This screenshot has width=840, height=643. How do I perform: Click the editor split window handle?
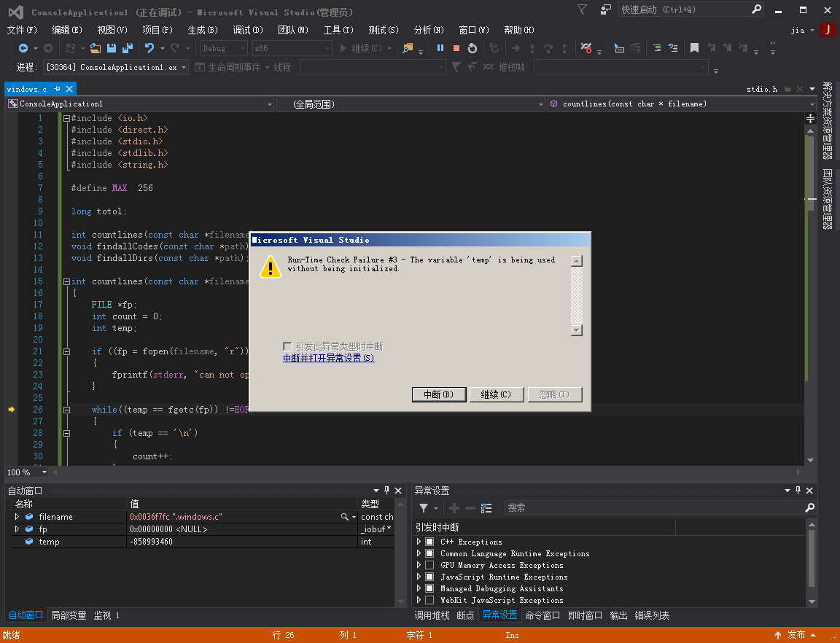tap(811, 118)
